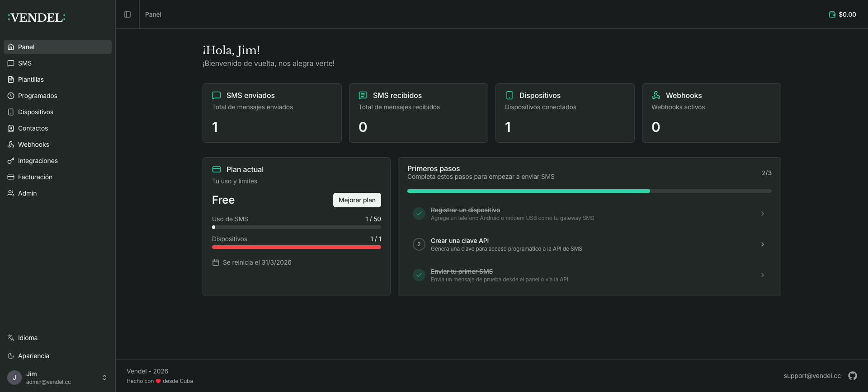Click the Panel home icon in sidebar
Image resolution: width=868 pixels, height=392 pixels.
[11, 47]
